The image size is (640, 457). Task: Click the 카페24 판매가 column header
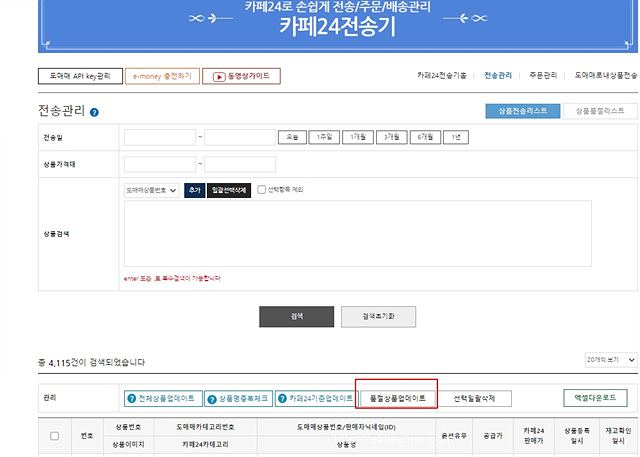click(x=534, y=436)
